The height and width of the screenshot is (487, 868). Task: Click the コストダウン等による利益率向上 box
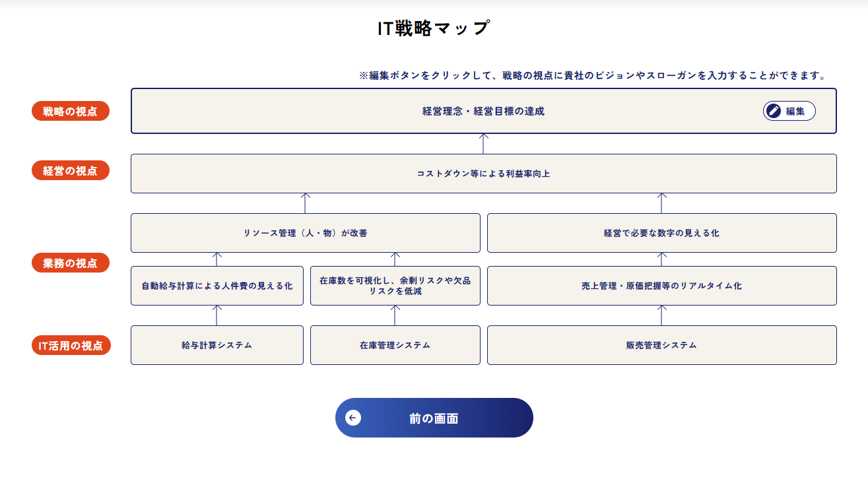483,174
